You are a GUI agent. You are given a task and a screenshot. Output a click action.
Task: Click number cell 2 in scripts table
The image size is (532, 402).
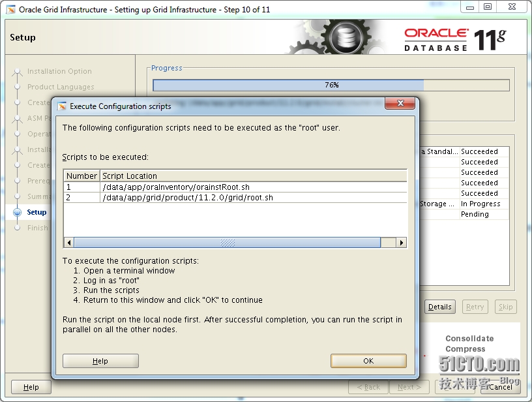coord(81,197)
